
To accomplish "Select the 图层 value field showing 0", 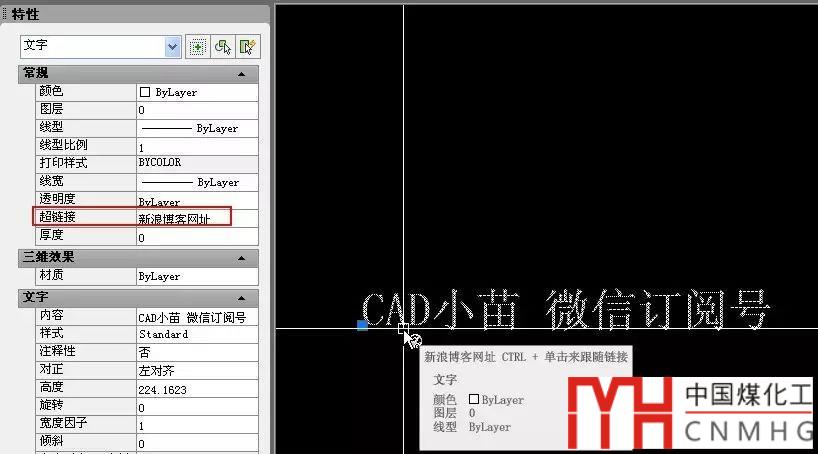I will [x=197, y=110].
